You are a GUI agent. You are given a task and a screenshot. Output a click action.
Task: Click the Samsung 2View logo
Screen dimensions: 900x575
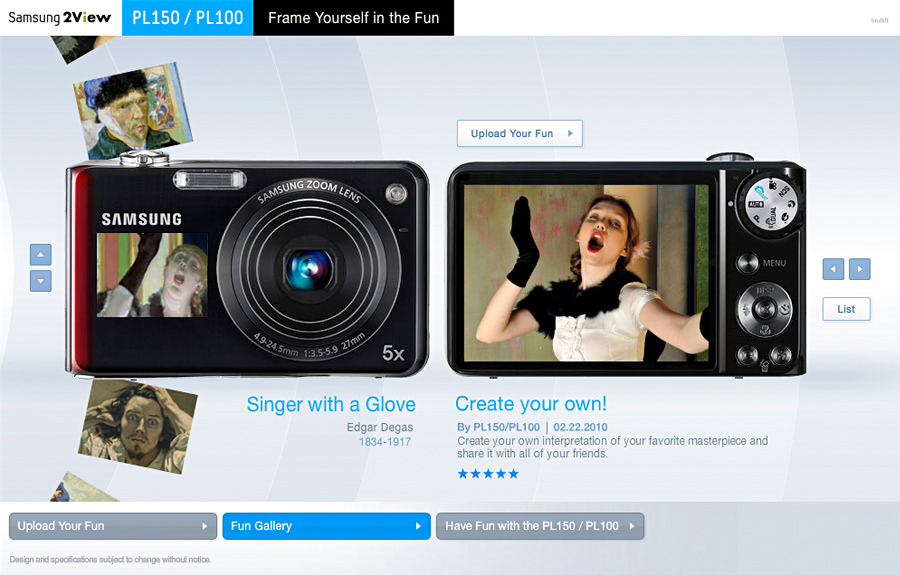(60, 18)
